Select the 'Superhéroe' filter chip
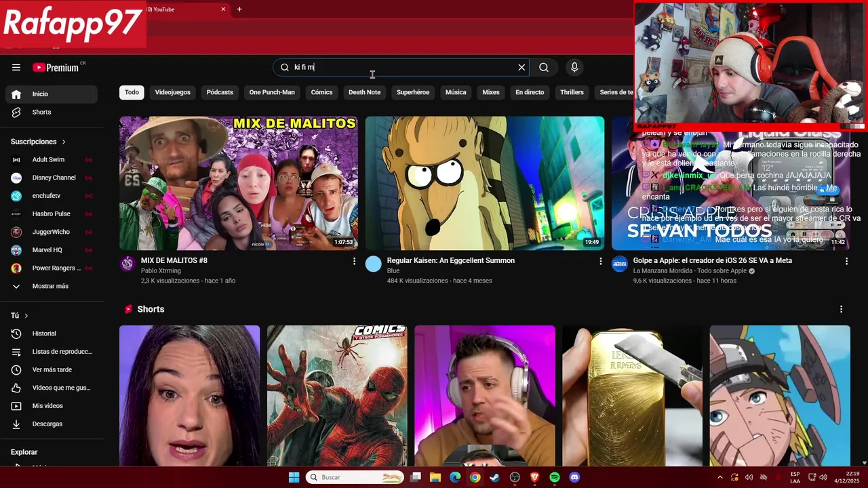This screenshot has width=868, height=488. pos(413,92)
